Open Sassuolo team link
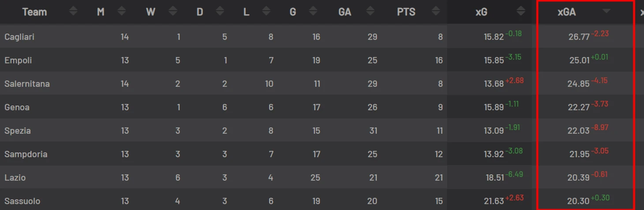Image resolution: width=644 pixels, height=210 pixels. click(22, 201)
